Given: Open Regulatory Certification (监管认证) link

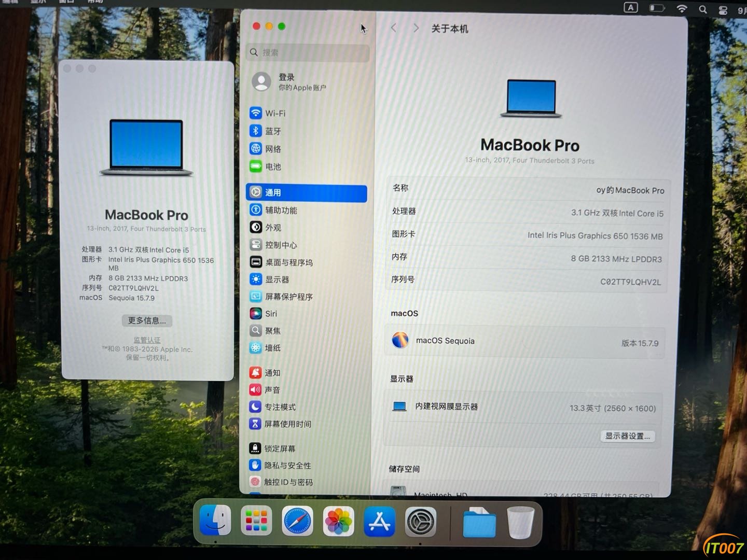Looking at the screenshot, I should [x=147, y=340].
